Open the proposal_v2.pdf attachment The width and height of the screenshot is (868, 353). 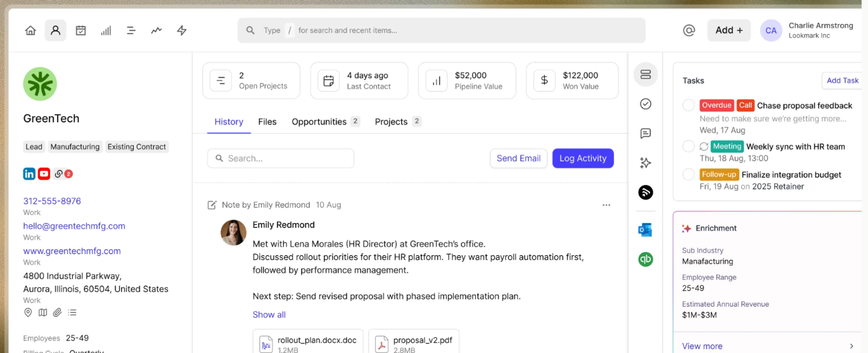pyautogui.click(x=414, y=342)
